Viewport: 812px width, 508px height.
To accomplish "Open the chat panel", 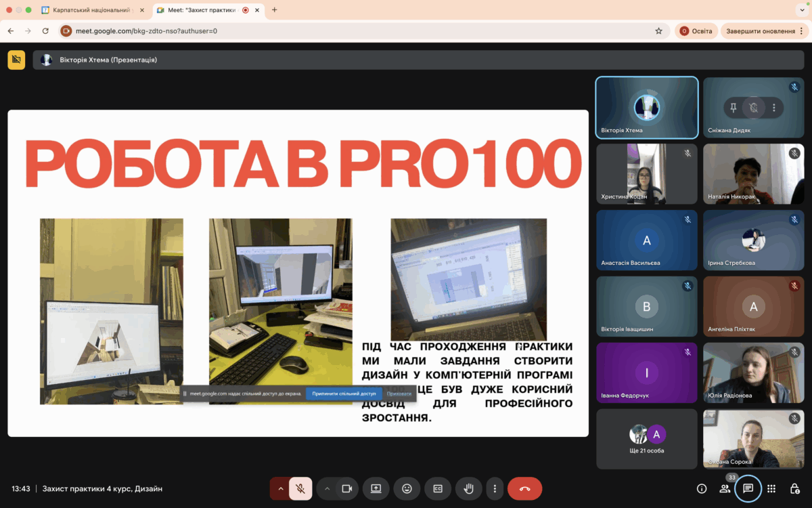I will 748,488.
